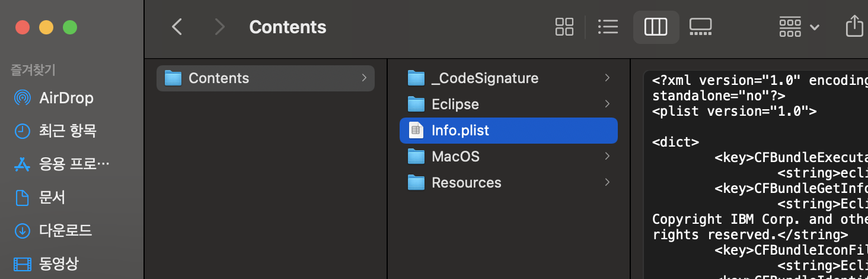868x279 pixels.
Task: Click the forward navigation arrow
Action: 220,27
